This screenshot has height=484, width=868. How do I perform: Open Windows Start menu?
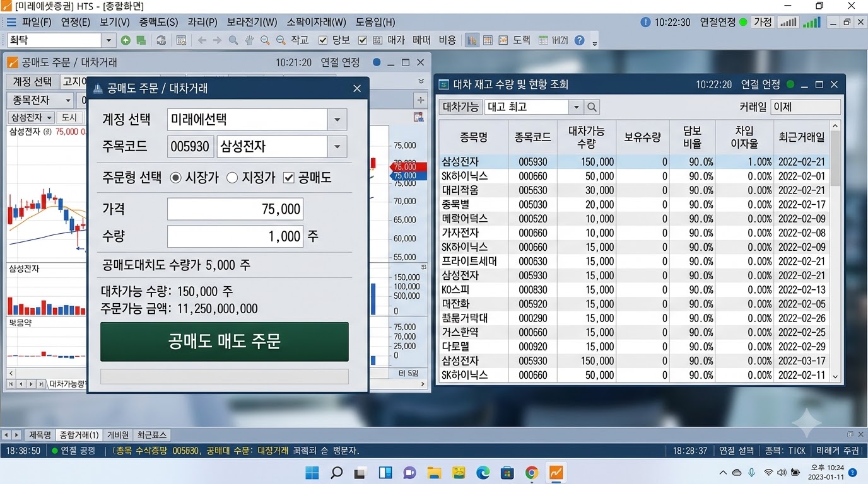312,473
